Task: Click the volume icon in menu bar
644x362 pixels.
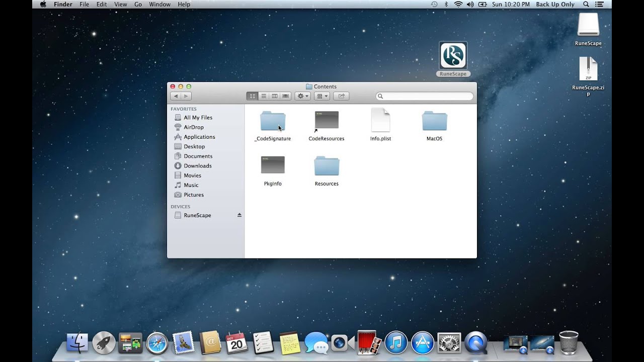Action: [x=470, y=4]
